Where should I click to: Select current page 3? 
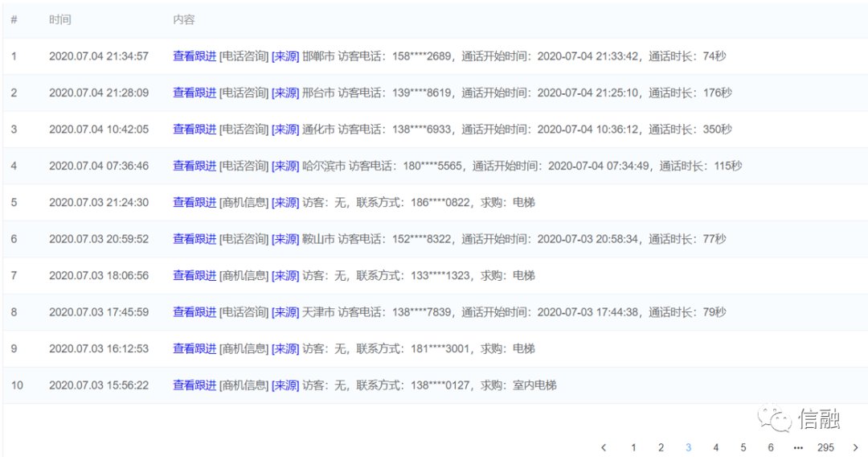[x=688, y=447]
